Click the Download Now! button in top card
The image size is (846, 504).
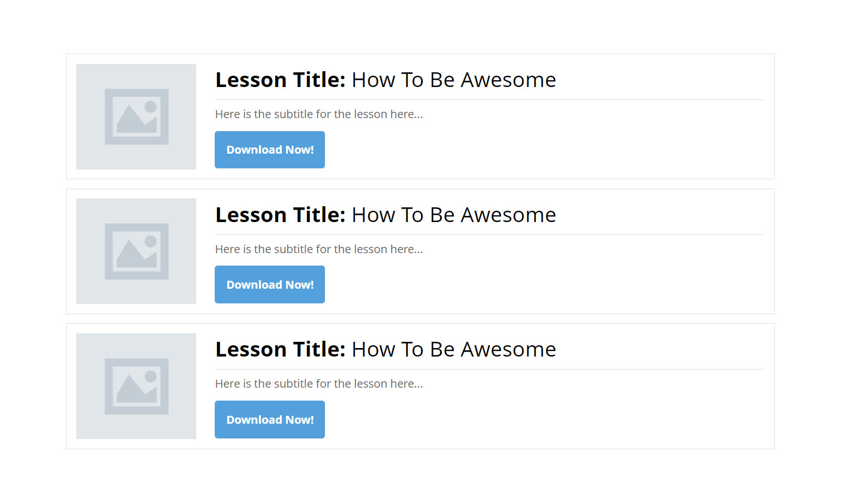[x=270, y=150]
